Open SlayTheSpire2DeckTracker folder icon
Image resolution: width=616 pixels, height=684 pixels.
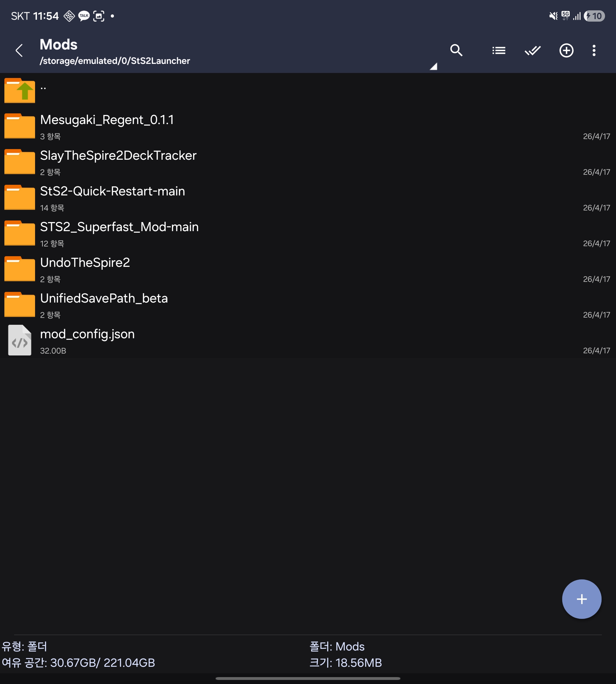click(20, 162)
